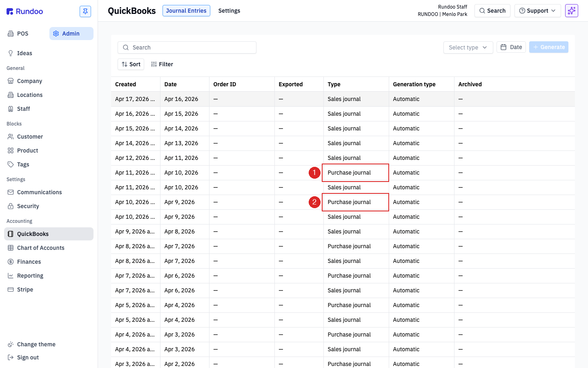Click the Sort button
The width and height of the screenshot is (588, 368).
coord(131,64)
